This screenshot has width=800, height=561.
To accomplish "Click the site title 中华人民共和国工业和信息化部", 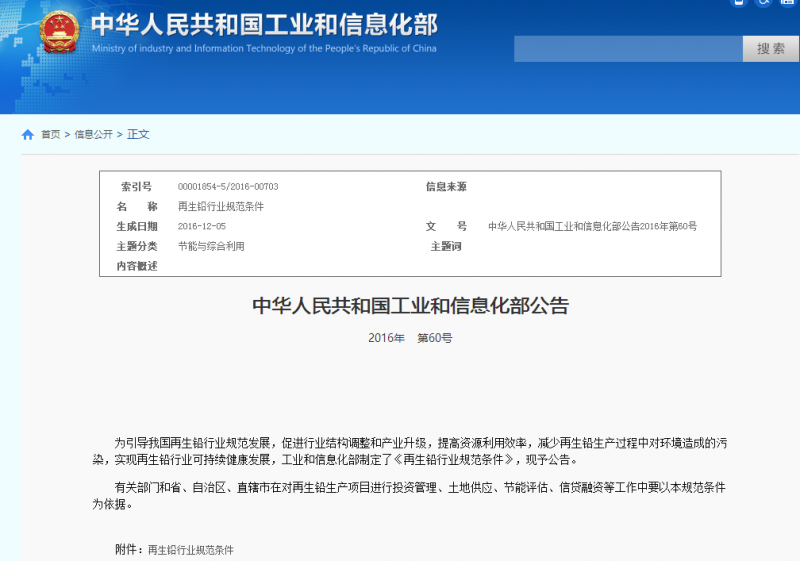I will pyautogui.click(x=264, y=24).
